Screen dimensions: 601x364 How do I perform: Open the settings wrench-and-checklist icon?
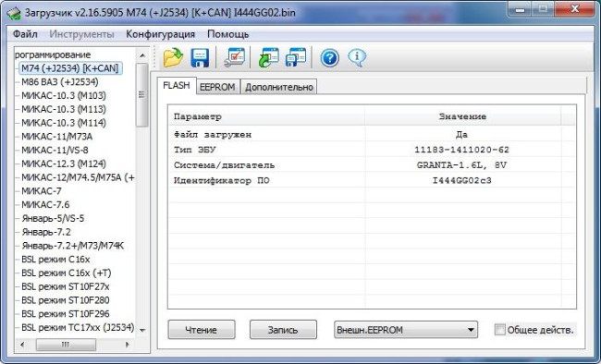(x=234, y=58)
